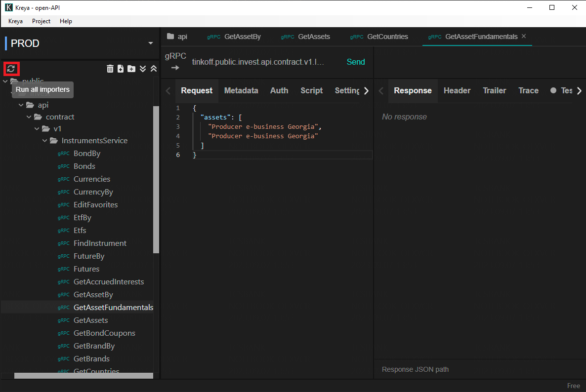
Task: Open the PROD environment dropdown
Action: [150, 43]
